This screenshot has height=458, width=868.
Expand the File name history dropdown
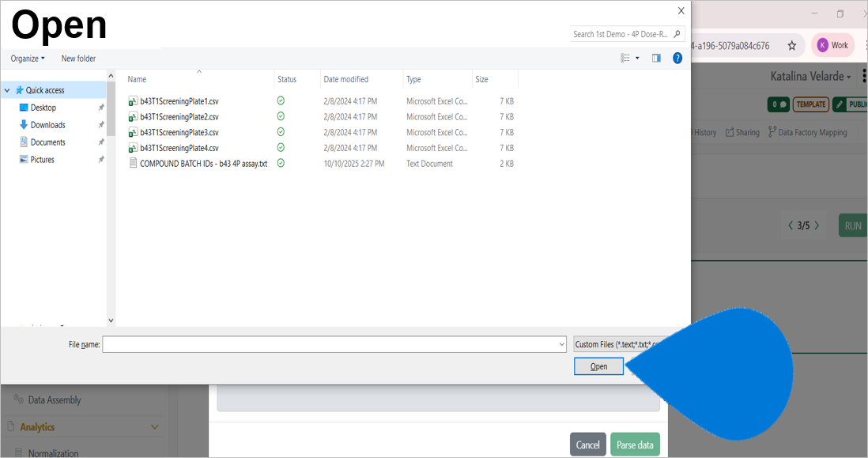tap(561, 344)
